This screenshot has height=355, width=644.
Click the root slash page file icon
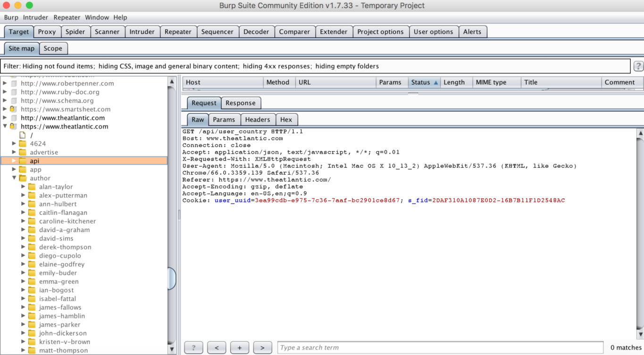pyautogui.click(x=22, y=135)
